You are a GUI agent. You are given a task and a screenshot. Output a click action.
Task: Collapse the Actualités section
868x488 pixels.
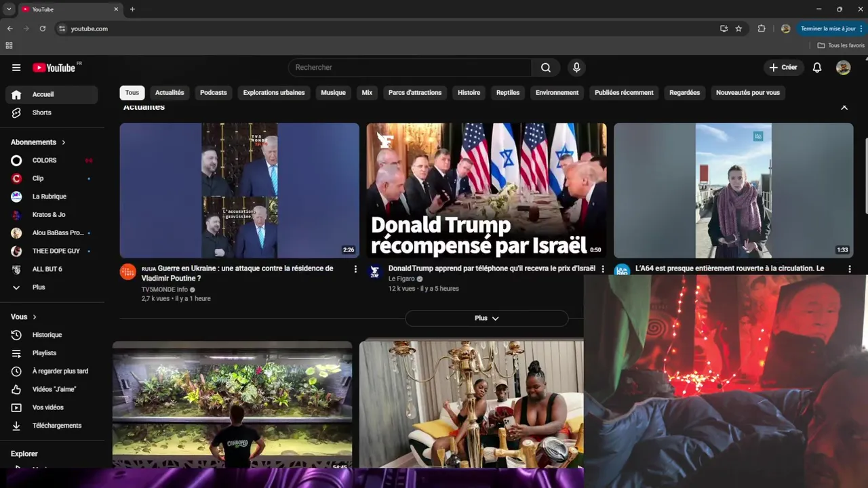click(844, 108)
